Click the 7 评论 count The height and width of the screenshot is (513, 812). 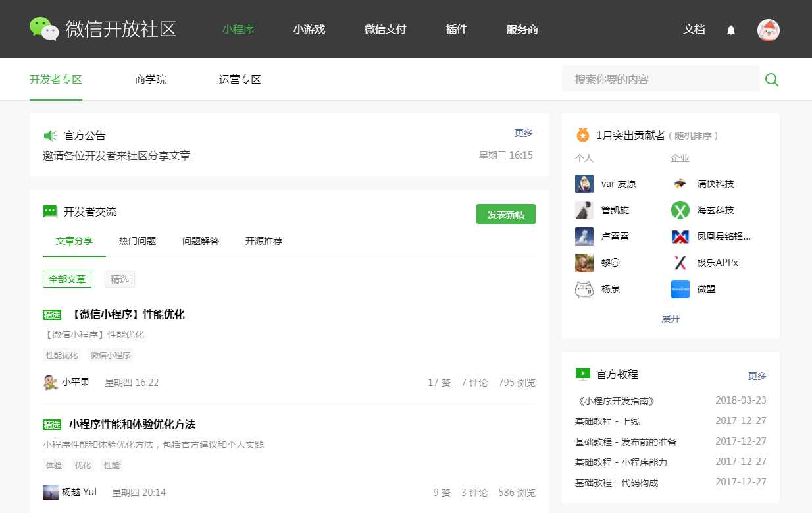[474, 383]
